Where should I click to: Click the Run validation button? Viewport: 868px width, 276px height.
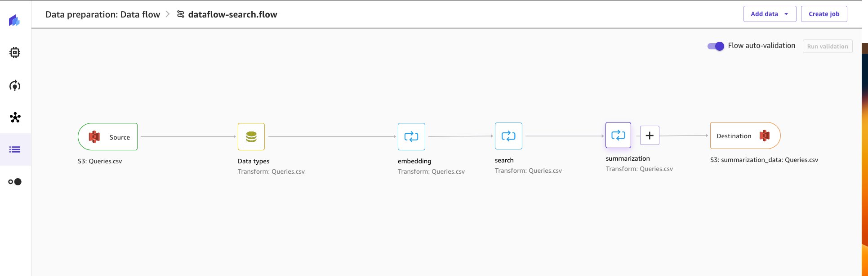click(828, 46)
